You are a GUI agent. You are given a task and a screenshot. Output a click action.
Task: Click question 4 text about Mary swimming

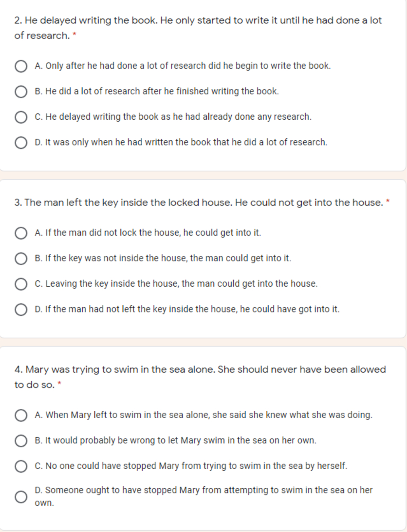click(200, 377)
